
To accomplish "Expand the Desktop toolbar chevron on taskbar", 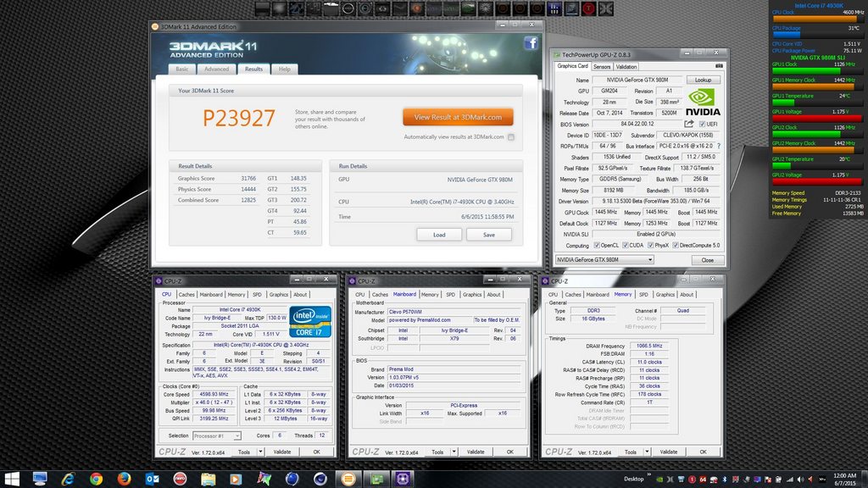I will point(649,475).
